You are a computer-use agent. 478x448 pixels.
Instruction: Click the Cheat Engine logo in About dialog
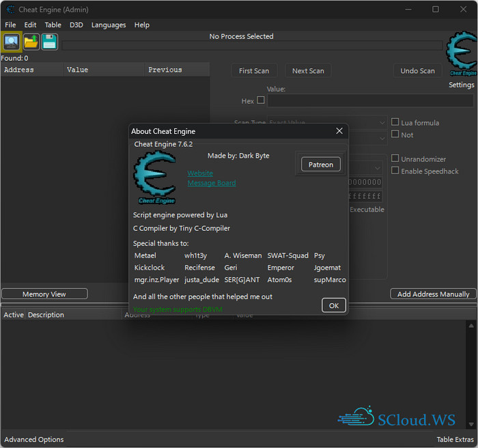pyautogui.click(x=156, y=178)
